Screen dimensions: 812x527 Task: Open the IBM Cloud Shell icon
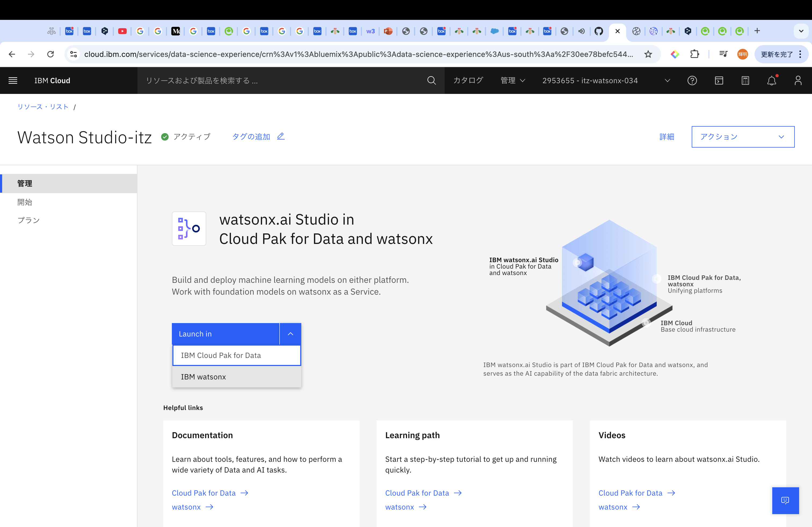(719, 80)
